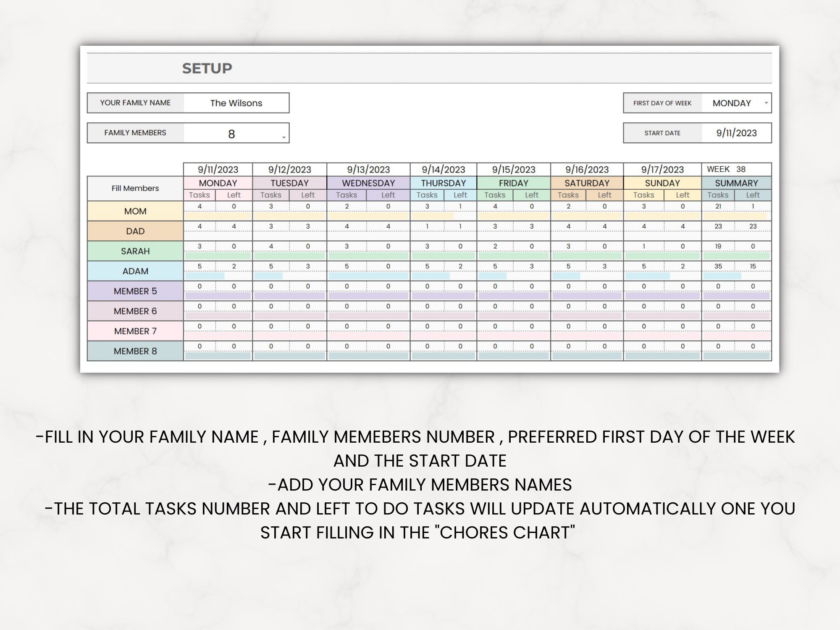Click MOM's summary tasks total 21
Screen dimensions: 840x630
pyautogui.click(x=718, y=206)
